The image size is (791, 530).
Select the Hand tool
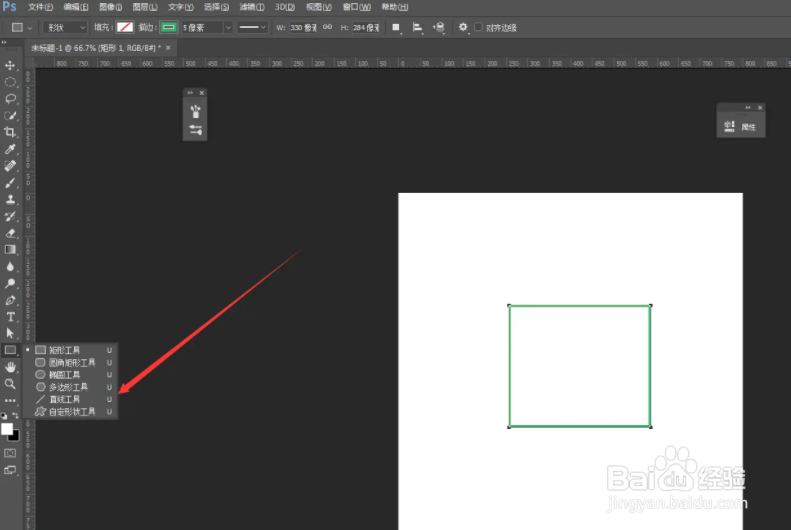10,367
